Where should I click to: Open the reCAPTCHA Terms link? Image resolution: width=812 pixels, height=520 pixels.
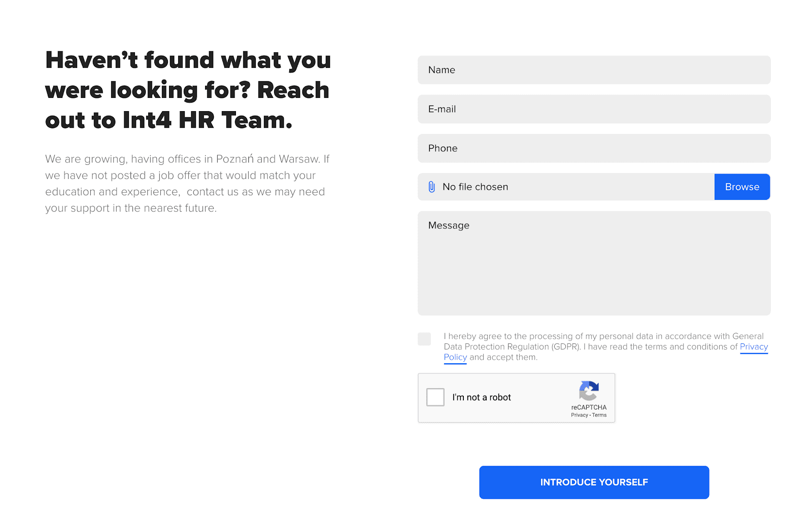(599, 415)
